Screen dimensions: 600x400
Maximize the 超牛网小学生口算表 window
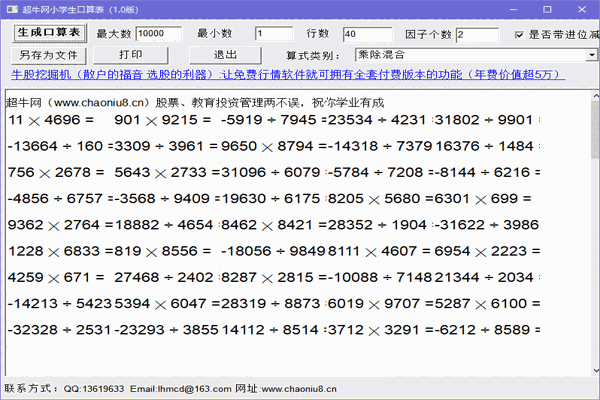click(x=547, y=9)
